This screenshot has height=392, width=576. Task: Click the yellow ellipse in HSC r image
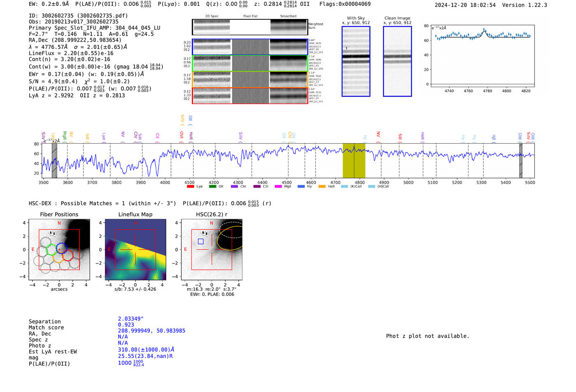[x=230, y=238]
